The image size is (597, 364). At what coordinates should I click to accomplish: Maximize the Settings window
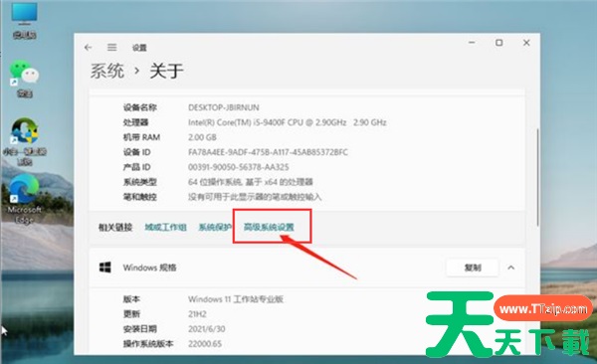(x=498, y=43)
